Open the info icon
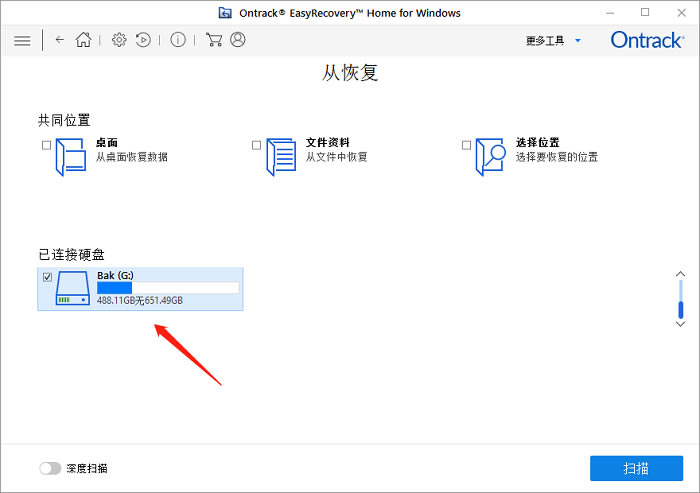 click(178, 40)
